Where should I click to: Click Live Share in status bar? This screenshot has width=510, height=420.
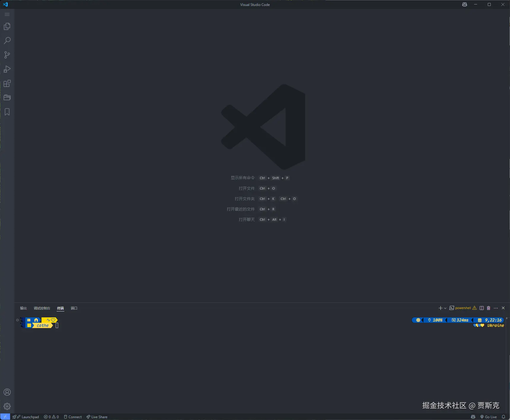click(97, 417)
